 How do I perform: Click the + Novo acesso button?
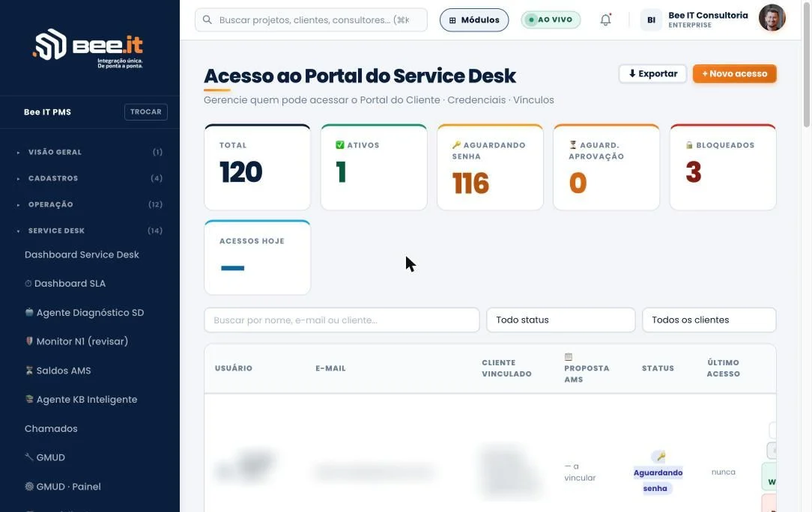click(734, 74)
